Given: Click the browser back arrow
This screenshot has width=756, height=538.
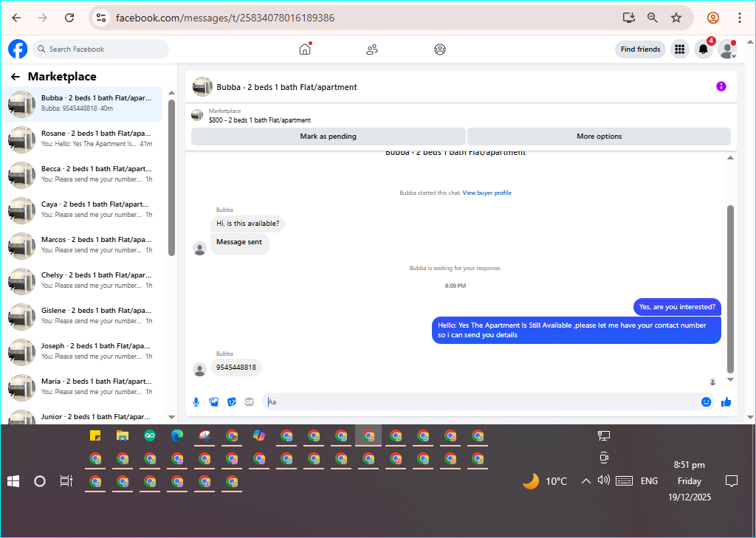Looking at the screenshot, I should [x=16, y=18].
